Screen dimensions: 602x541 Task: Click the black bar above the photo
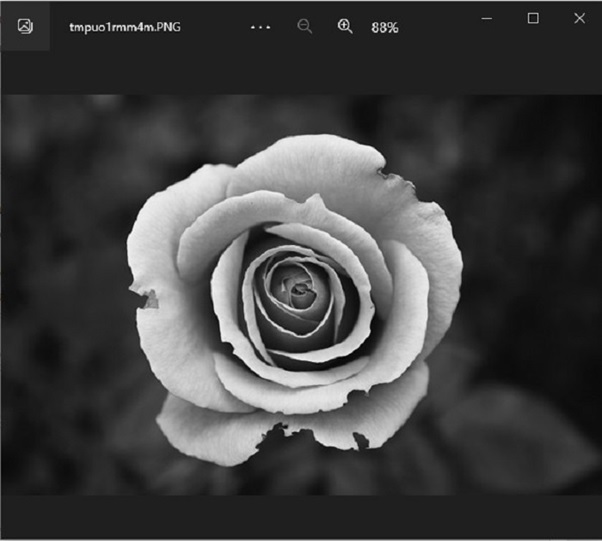[x=300, y=74]
